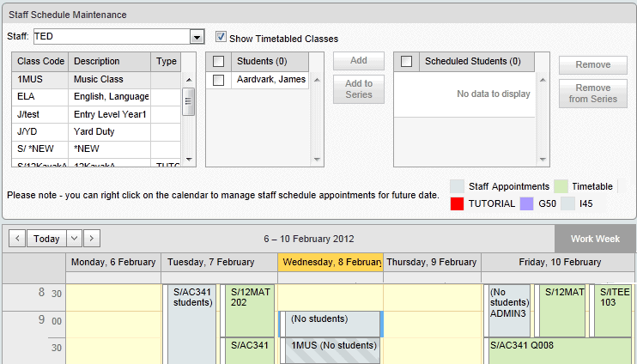Click Students list scroll up arrow
The image size is (637, 364).
pos(317,80)
